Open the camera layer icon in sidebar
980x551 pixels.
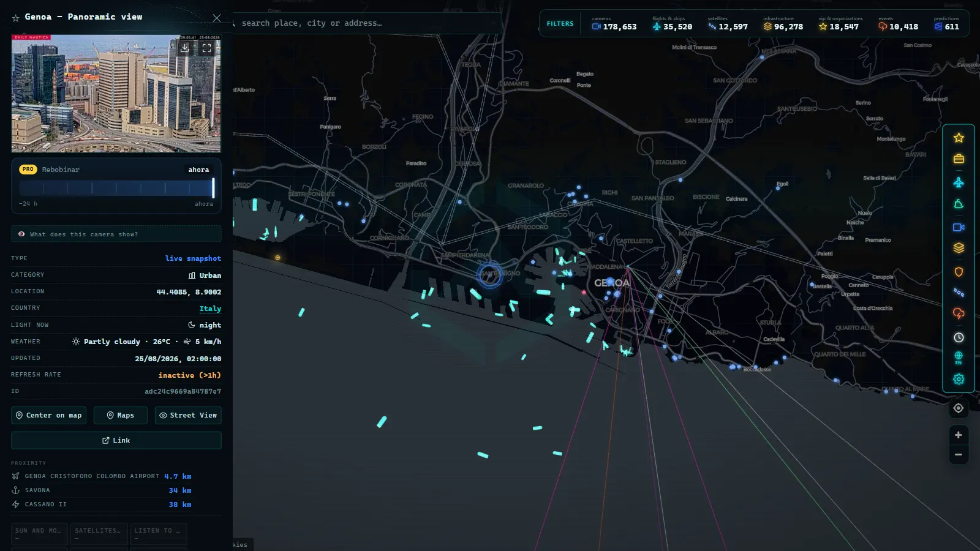[959, 227]
